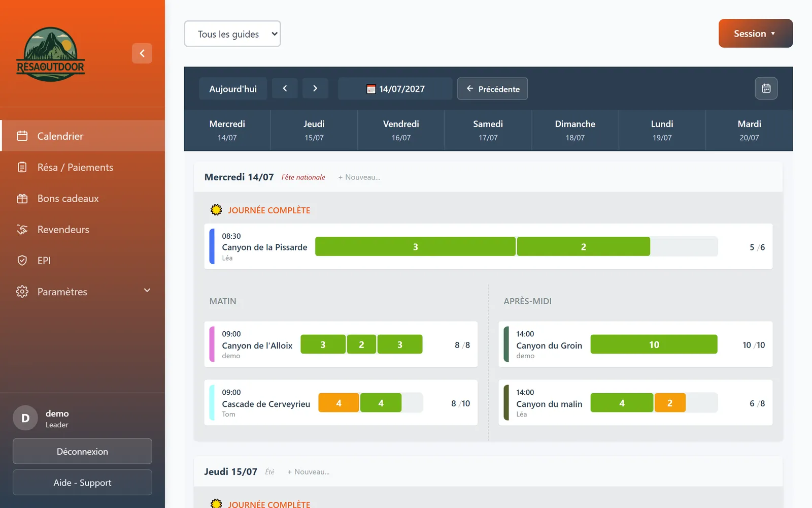812x508 pixels.
Task: Expand the Paramètres submenu chevron
Action: coord(147,291)
